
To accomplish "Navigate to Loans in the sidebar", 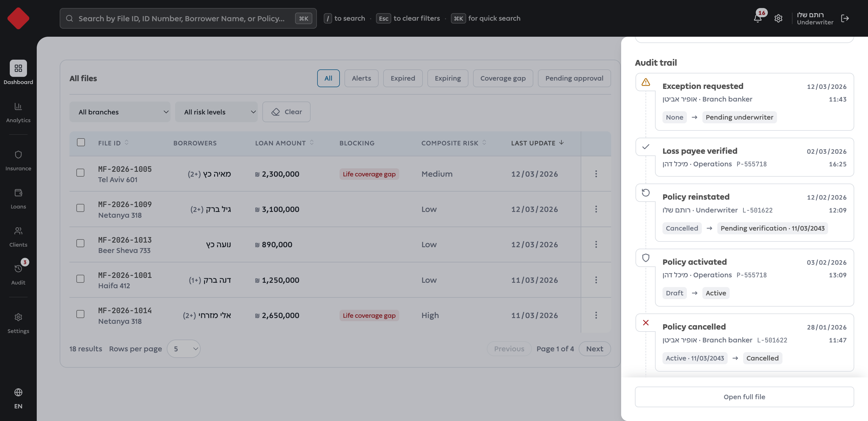I will (x=18, y=198).
